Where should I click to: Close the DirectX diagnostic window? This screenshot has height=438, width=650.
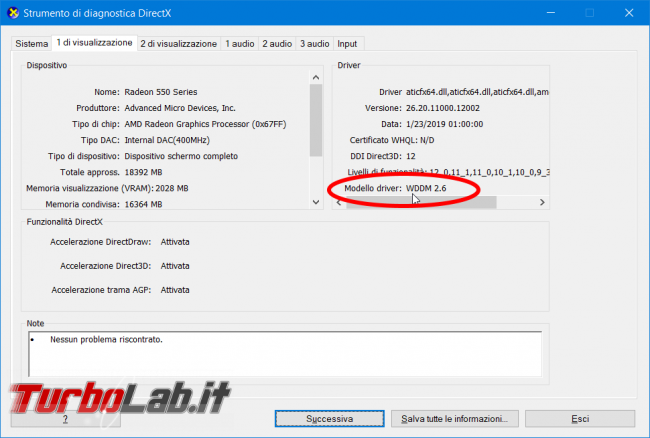click(x=629, y=13)
